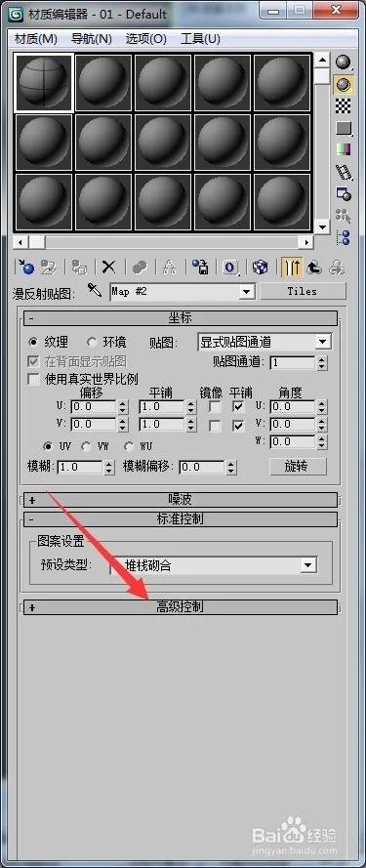Screen dimensions: 366x868
Task: Select the second sample slot in top row
Action: click(103, 82)
